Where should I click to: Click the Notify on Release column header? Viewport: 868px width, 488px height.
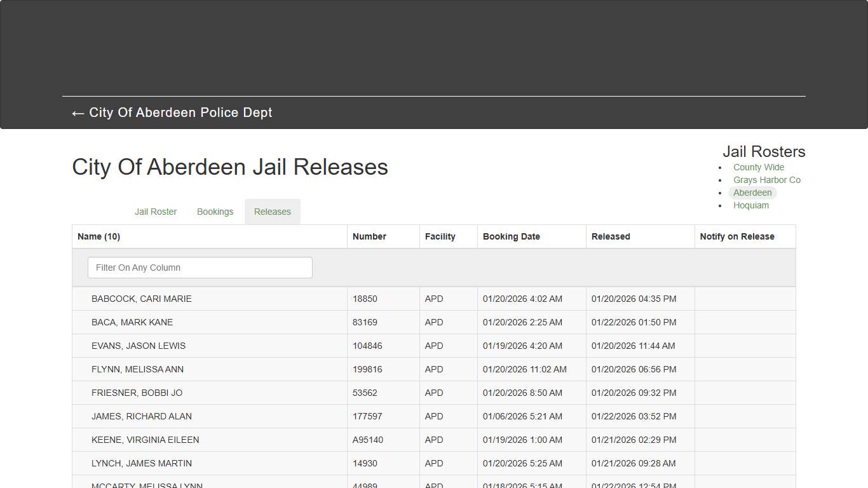pos(737,236)
